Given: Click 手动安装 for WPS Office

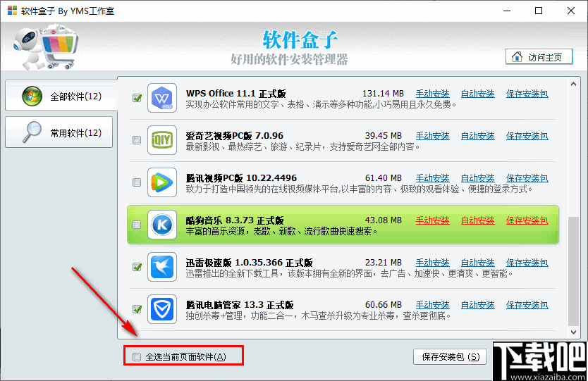Looking at the screenshot, I should click(x=432, y=94).
